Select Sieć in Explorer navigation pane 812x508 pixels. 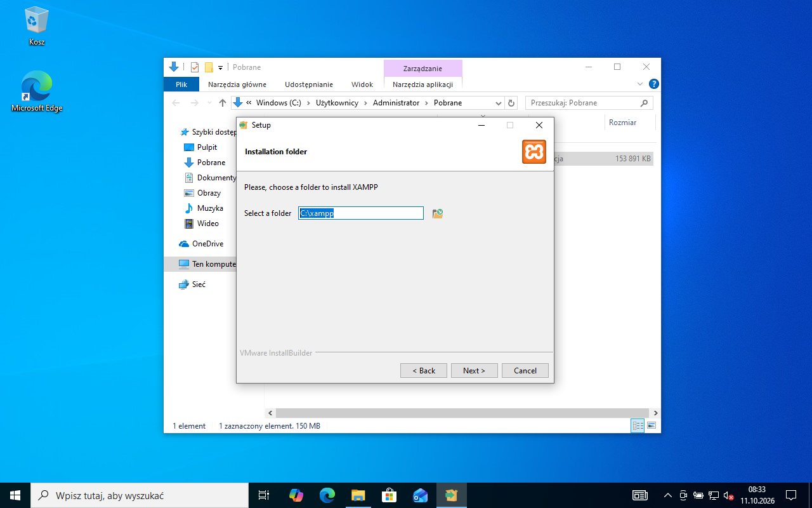coord(199,284)
